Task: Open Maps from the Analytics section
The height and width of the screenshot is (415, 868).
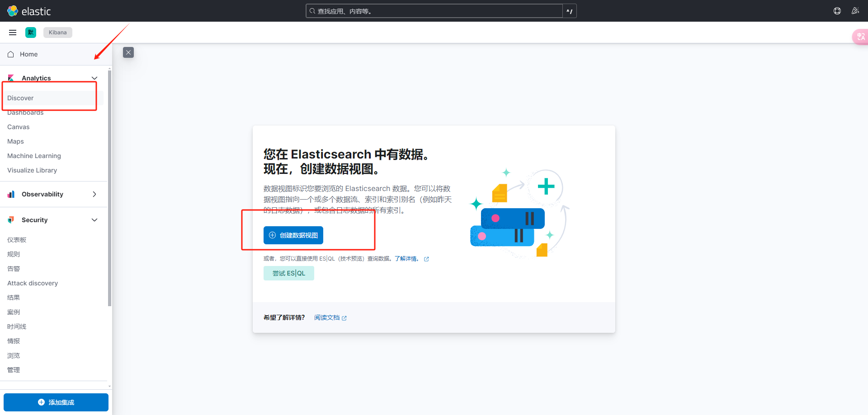Action: click(15, 141)
